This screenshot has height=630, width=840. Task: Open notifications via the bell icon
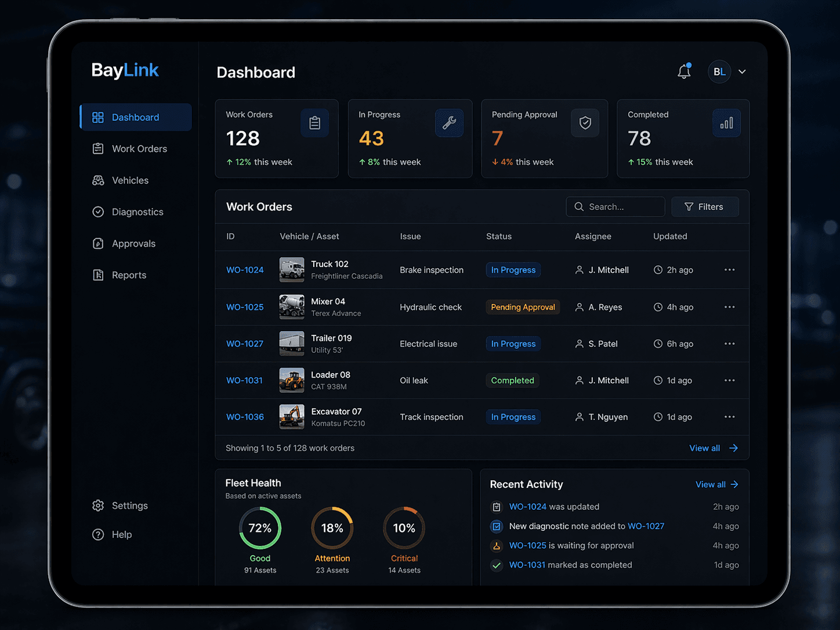[x=683, y=71]
